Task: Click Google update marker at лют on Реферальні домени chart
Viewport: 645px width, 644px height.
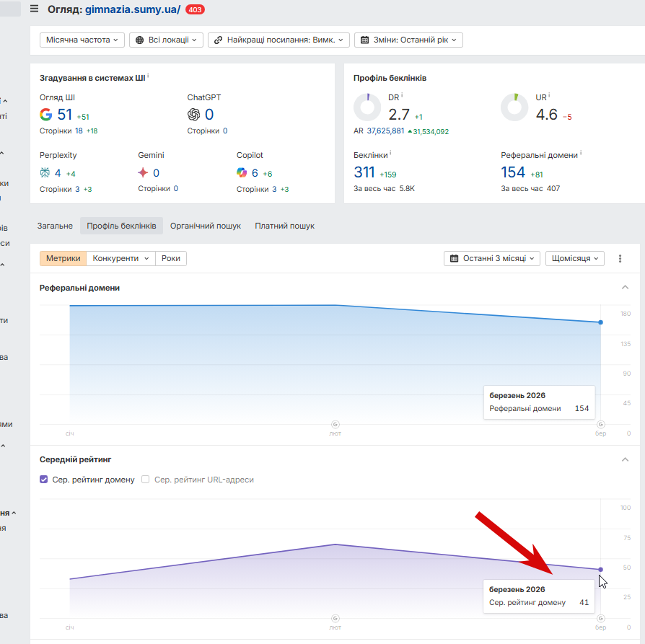Action: (335, 424)
